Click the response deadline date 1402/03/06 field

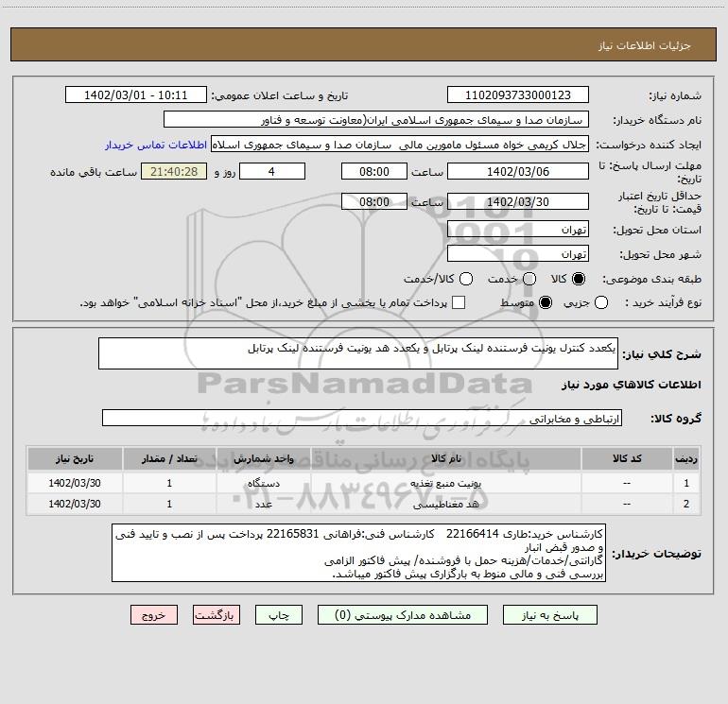pos(518,171)
